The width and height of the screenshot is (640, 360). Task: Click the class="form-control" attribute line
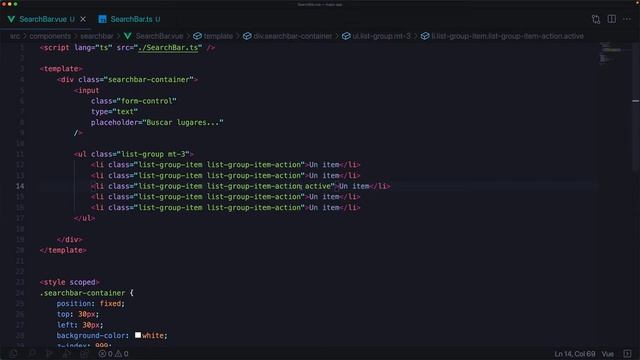coord(134,101)
